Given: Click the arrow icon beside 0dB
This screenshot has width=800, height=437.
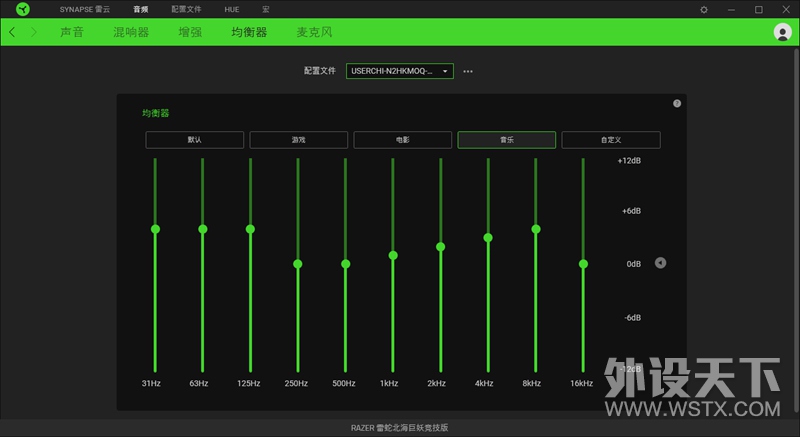Looking at the screenshot, I should (x=660, y=263).
